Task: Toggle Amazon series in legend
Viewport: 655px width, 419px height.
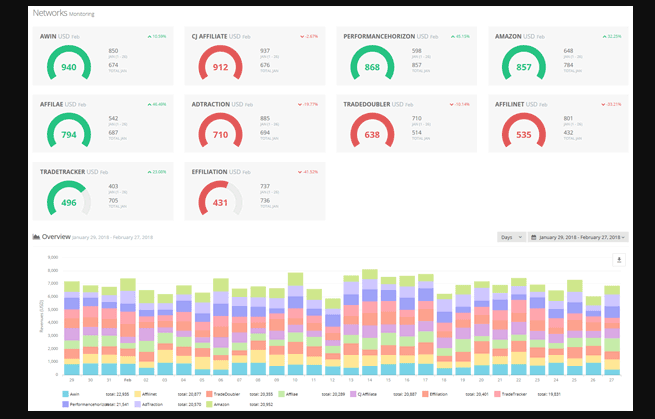Action: click(209, 404)
